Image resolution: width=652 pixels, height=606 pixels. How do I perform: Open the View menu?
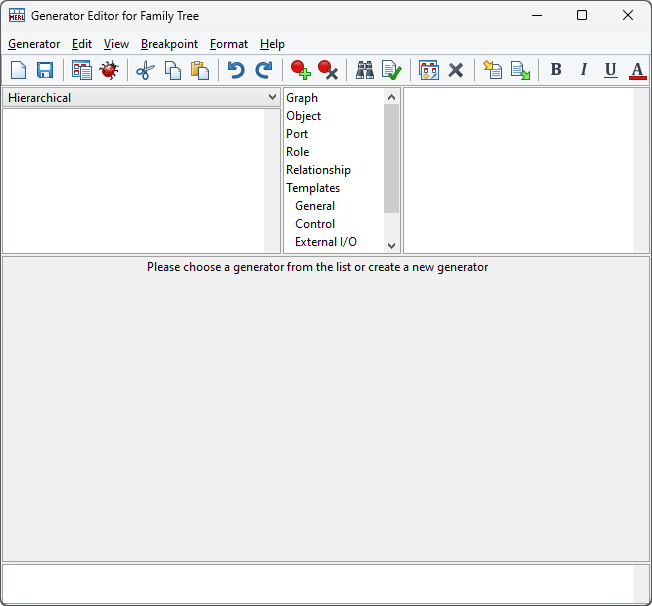[116, 44]
